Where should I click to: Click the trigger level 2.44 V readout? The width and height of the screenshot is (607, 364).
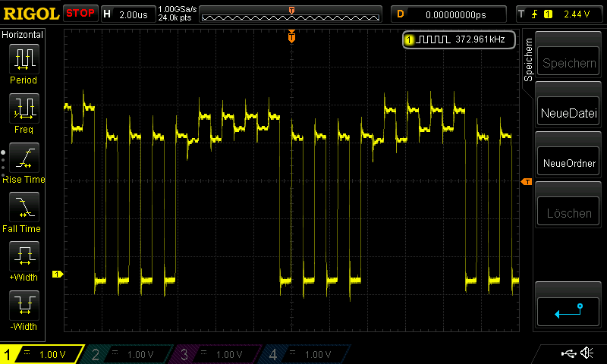577,14
